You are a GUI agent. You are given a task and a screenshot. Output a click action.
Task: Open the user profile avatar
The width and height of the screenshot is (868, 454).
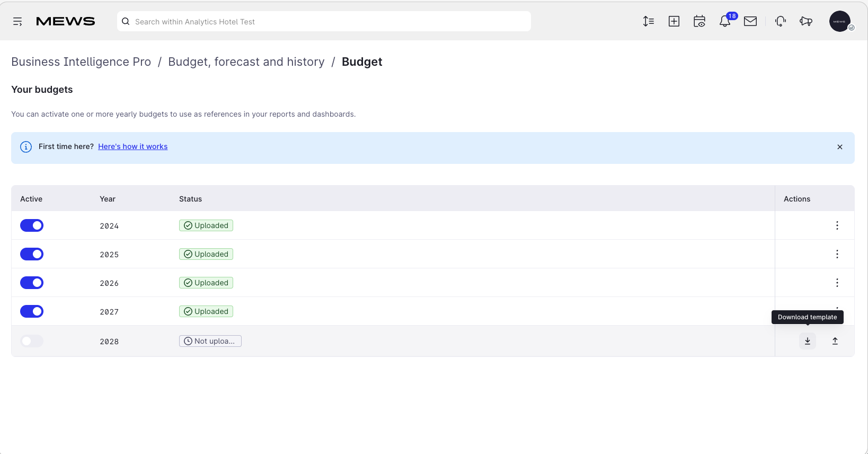click(x=840, y=21)
